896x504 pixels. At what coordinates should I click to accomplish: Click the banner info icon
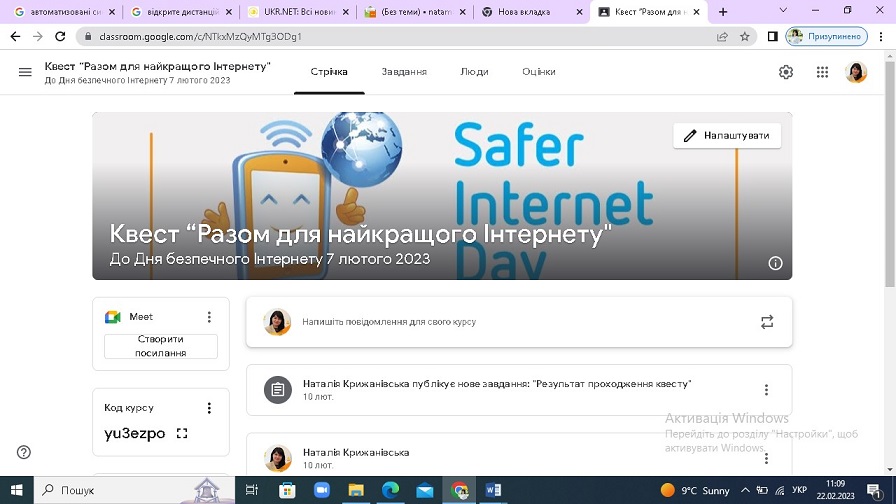click(775, 263)
